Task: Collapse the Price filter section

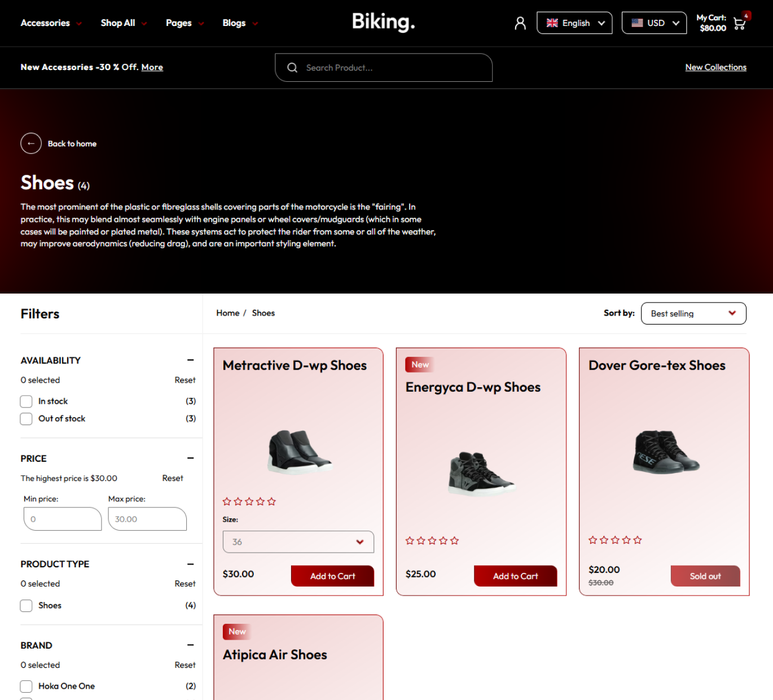Action: click(x=191, y=458)
